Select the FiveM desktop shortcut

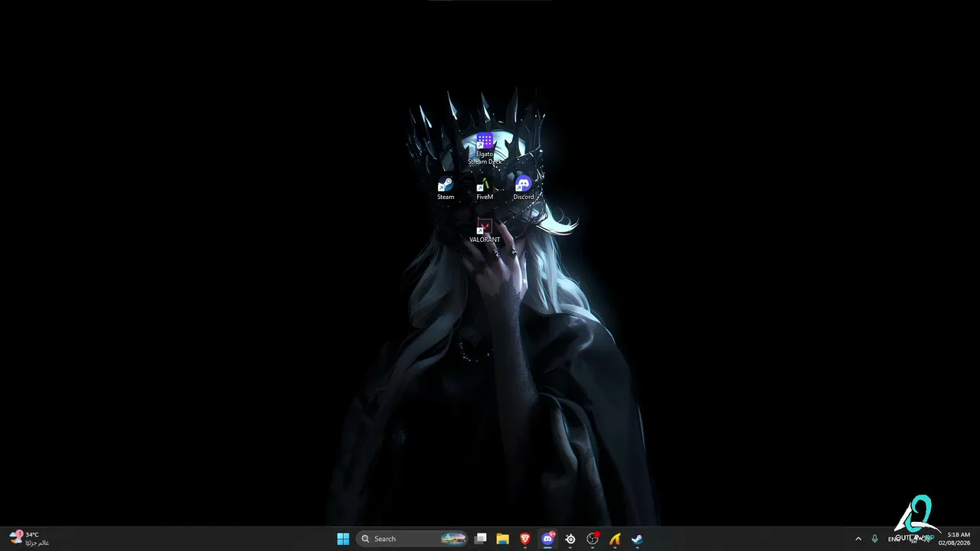tap(485, 188)
